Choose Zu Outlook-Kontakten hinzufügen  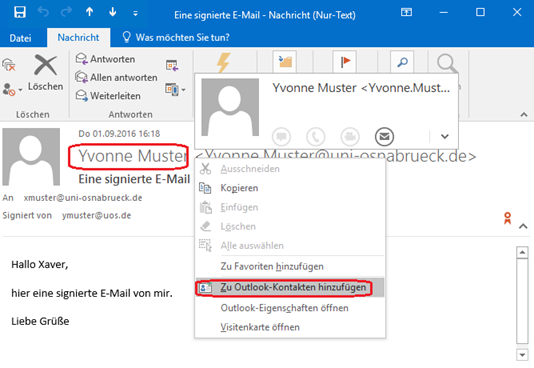[x=290, y=287]
